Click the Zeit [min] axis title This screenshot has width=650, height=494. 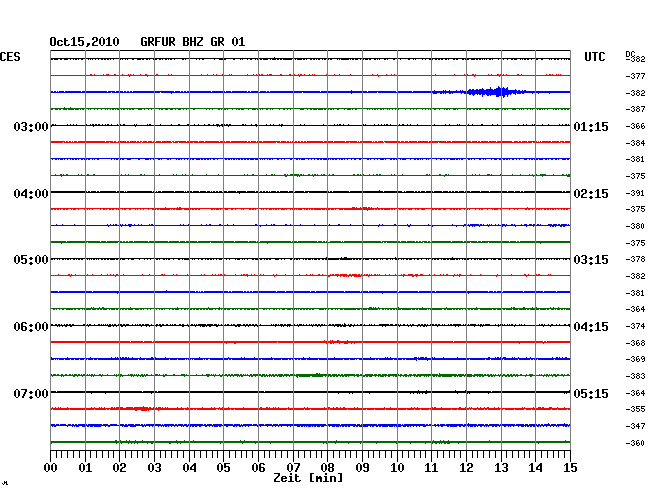coord(308,478)
